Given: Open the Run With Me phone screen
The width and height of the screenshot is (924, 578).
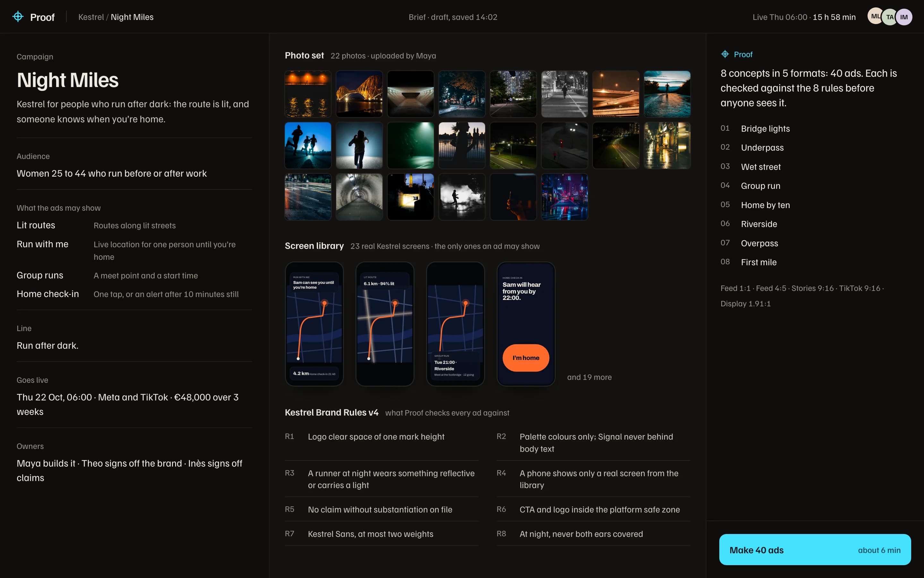Looking at the screenshot, I should click(314, 324).
